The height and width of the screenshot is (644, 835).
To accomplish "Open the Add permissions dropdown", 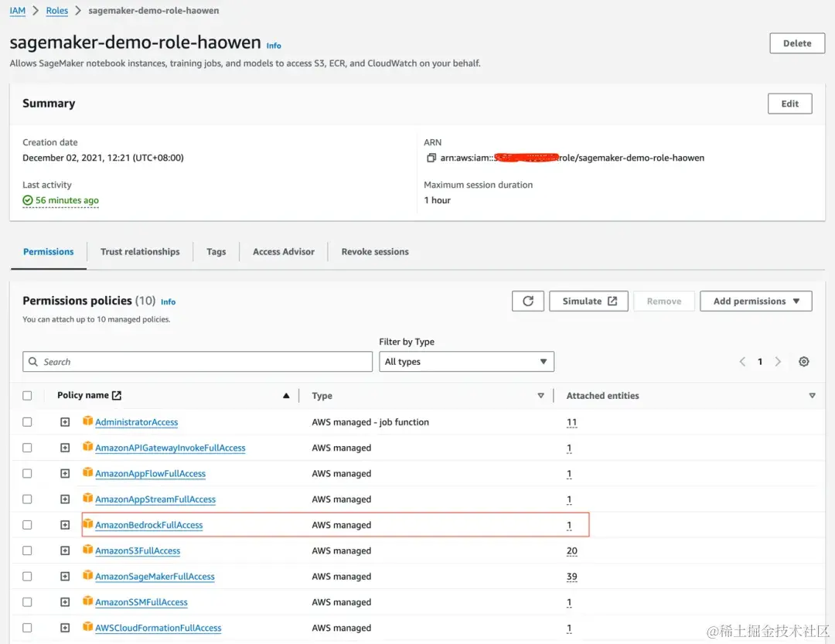I will (755, 301).
